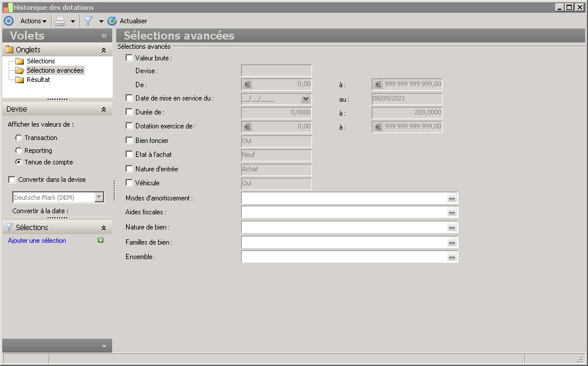Open Modes d'amortissement ellipsis browse button

(x=452, y=198)
